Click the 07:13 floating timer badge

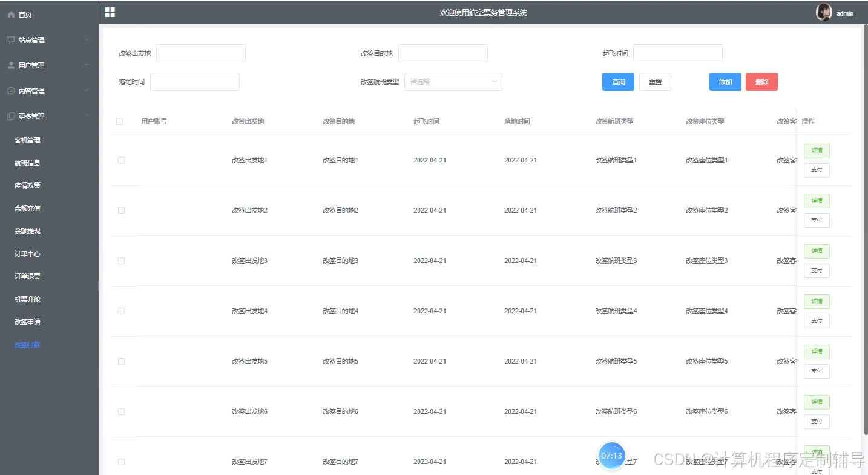coord(611,456)
